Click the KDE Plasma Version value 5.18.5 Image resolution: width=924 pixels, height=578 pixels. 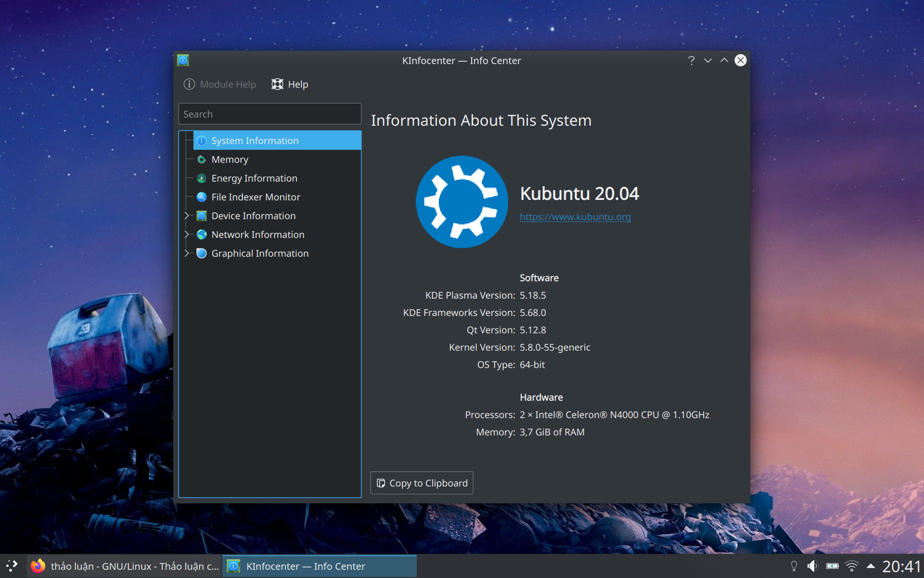(533, 295)
